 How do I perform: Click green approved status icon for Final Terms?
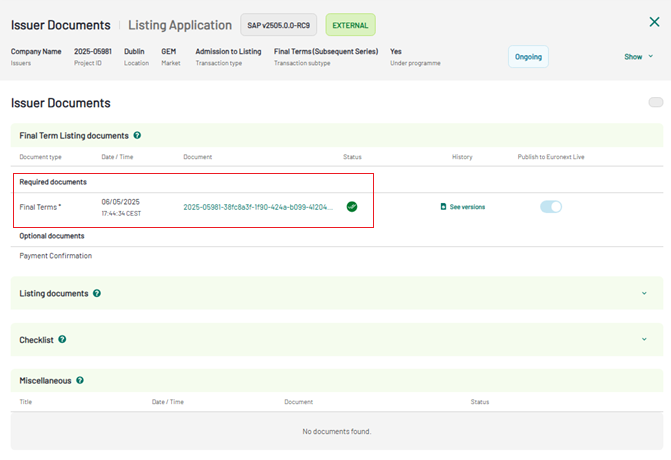click(x=352, y=207)
